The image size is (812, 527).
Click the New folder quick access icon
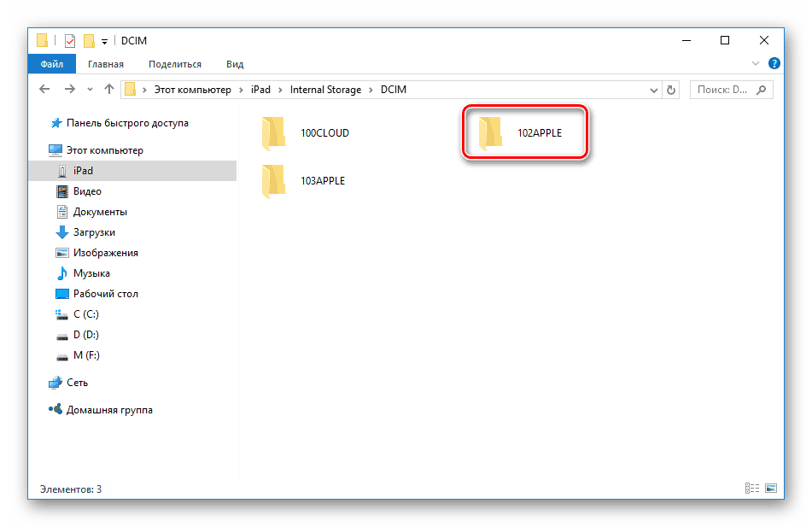[x=89, y=40]
